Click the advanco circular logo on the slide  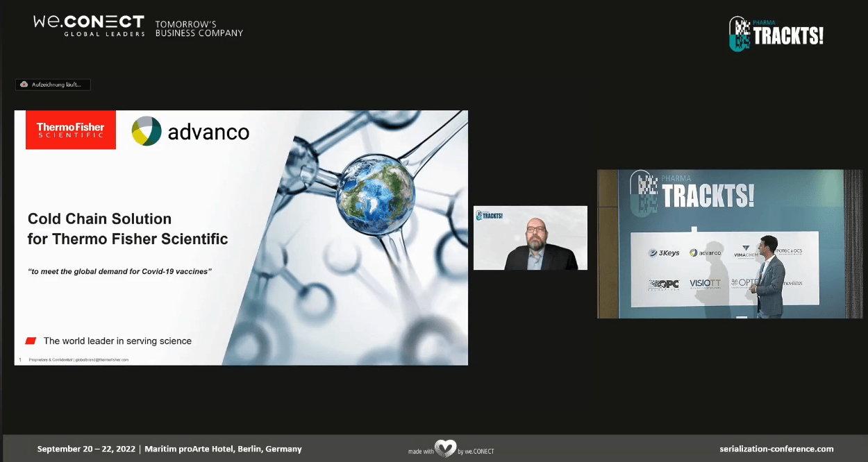coord(147,131)
